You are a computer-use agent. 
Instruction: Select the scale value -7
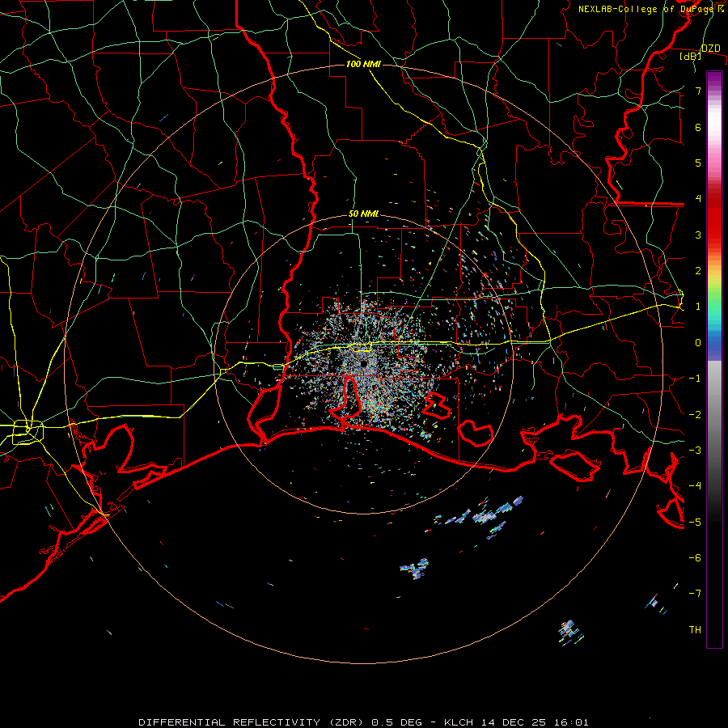[x=695, y=594]
